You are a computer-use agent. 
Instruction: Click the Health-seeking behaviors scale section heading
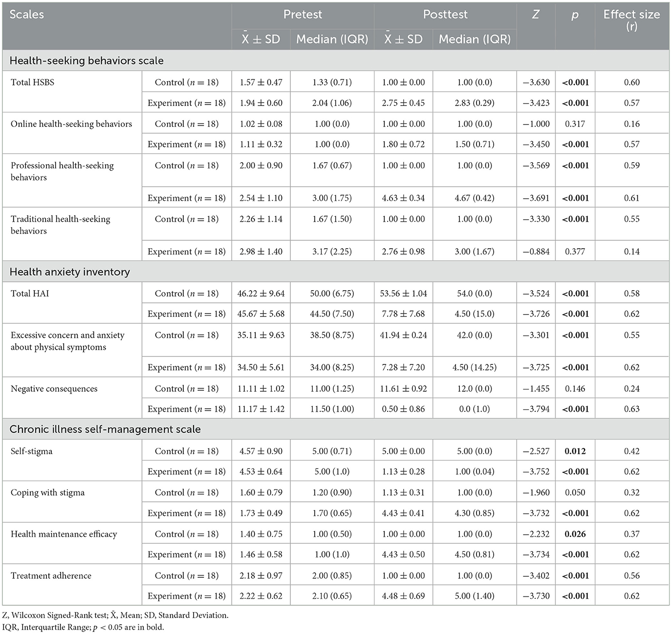coord(87,61)
